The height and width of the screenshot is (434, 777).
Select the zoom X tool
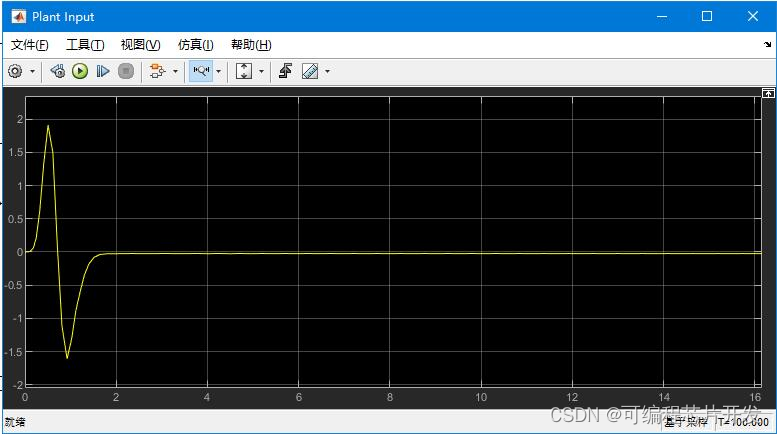[x=201, y=71]
